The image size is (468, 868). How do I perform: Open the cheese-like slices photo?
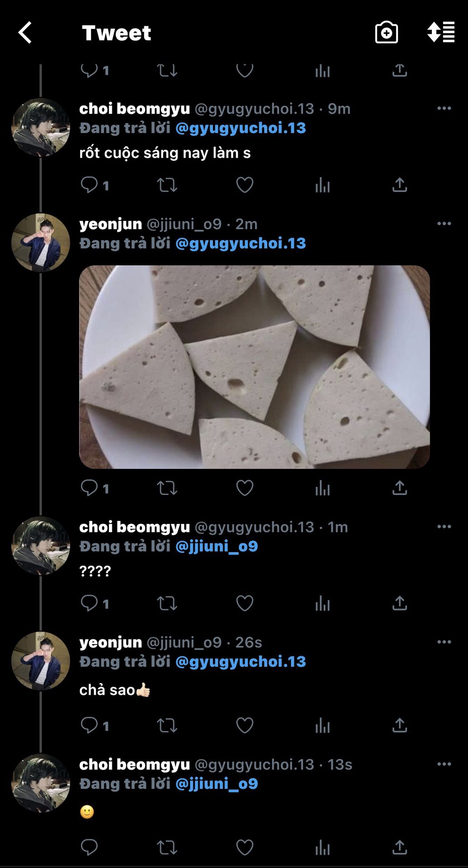coord(255,367)
